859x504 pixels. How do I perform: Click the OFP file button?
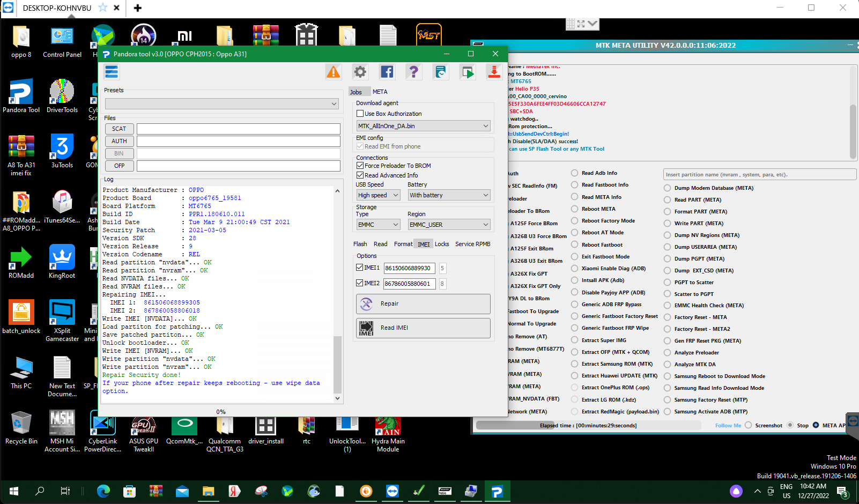pos(119,166)
